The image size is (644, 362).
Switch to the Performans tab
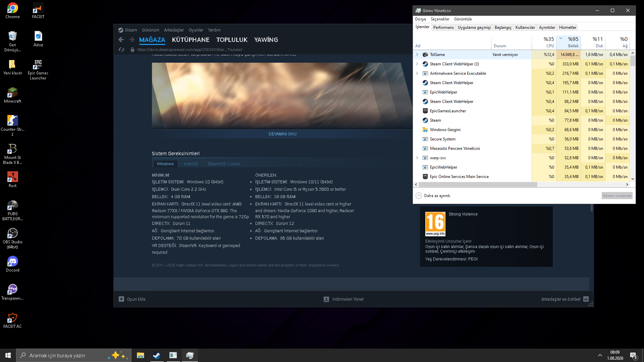click(x=443, y=27)
